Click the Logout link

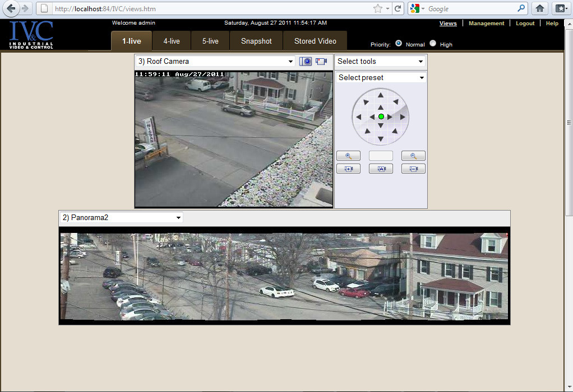(525, 24)
